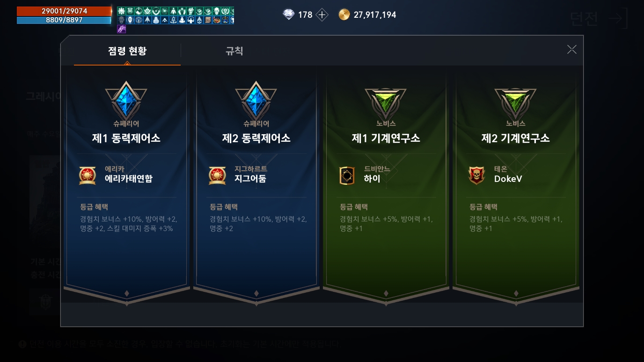This screenshot has width=644, height=362.
Task: Click the red HP bar
Action: coord(64,11)
